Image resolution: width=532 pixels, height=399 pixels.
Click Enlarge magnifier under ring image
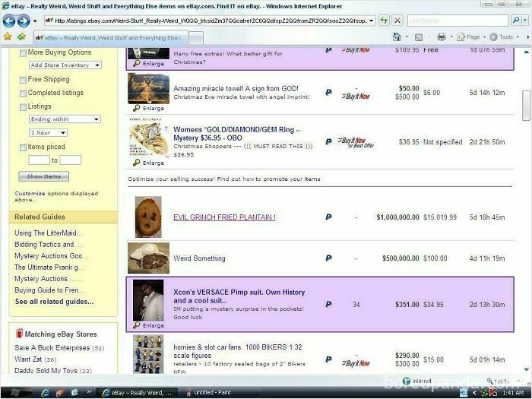(x=136, y=163)
